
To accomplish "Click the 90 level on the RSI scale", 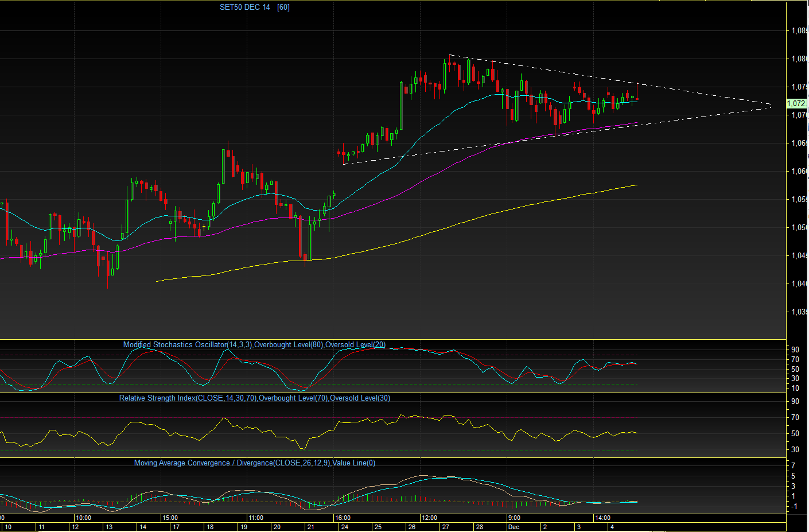I will click(795, 402).
